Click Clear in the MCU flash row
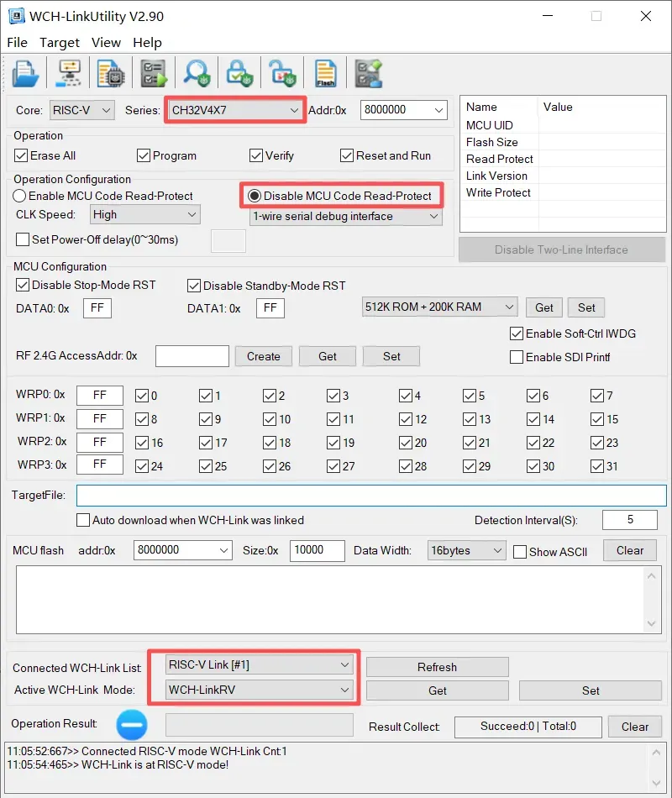Screen dimensions: 672x798 click(x=630, y=550)
